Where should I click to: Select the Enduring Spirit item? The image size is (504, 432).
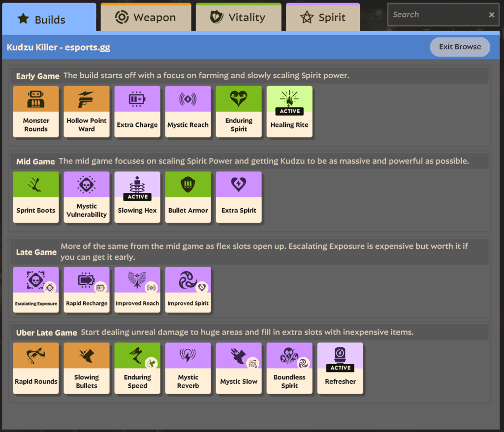point(238,111)
